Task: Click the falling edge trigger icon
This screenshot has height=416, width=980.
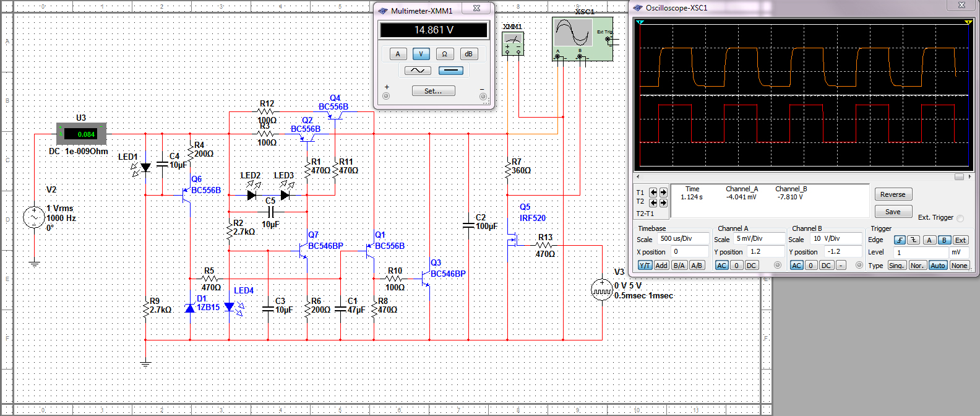Action: pyautogui.click(x=913, y=240)
